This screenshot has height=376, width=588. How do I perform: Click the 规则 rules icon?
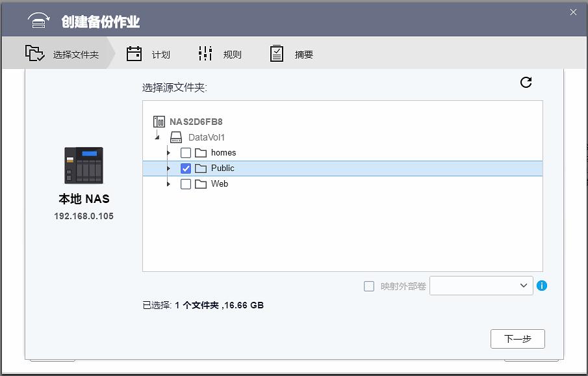pos(204,54)
